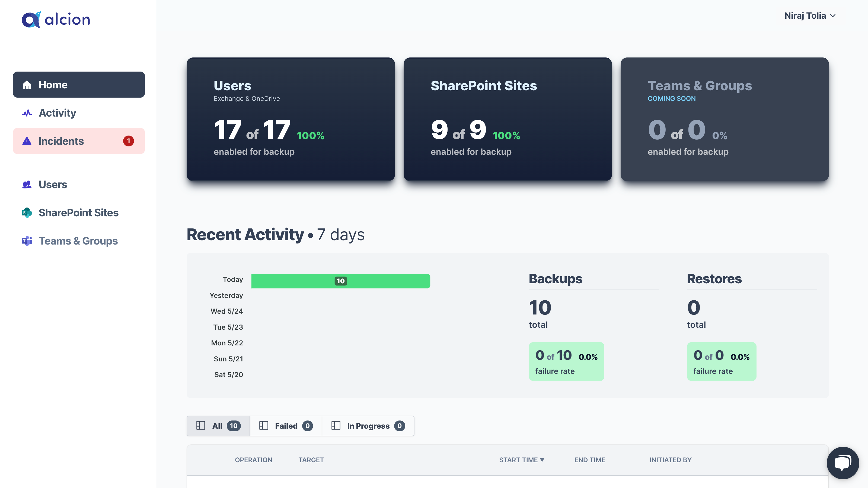868x488 pixels.
Task: Click the TARGET column header
Action: 311,460
